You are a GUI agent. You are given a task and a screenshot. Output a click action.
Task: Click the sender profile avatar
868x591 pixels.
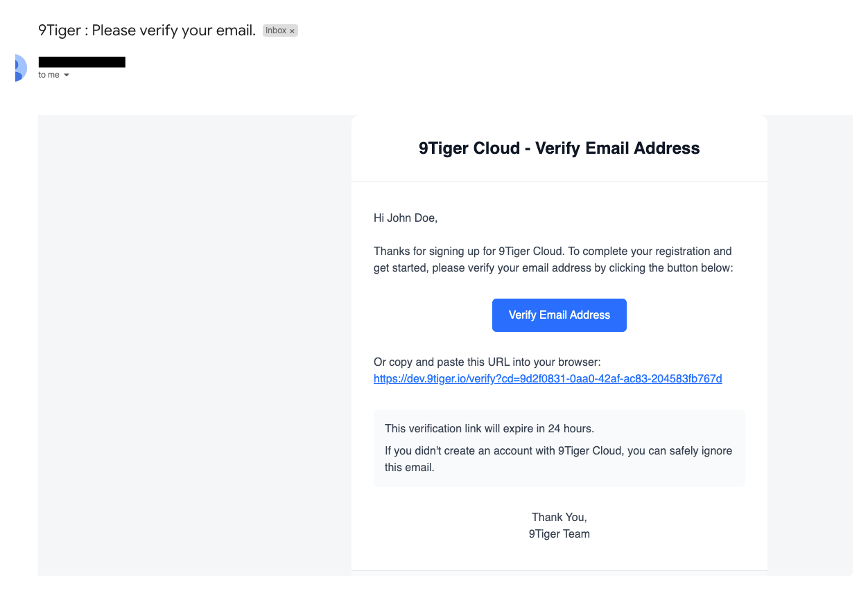pyautogui.click(x=19, y=67)
